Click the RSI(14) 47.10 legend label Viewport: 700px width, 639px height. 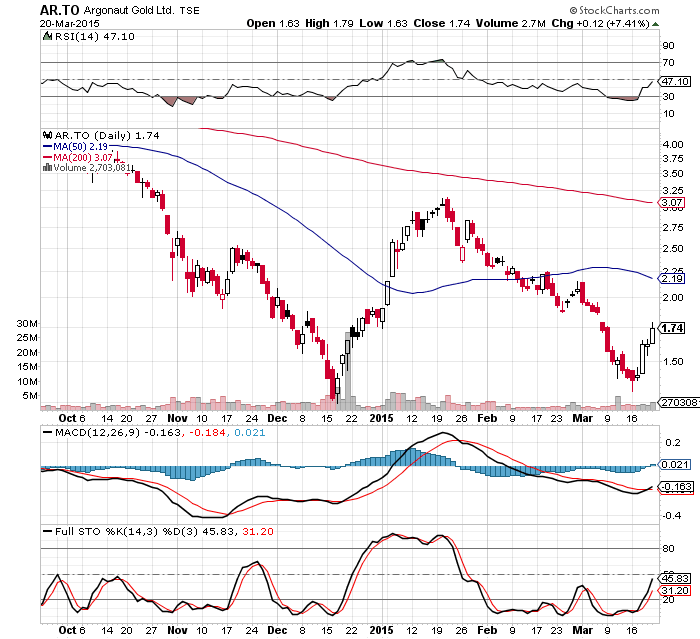click(95, 37)
